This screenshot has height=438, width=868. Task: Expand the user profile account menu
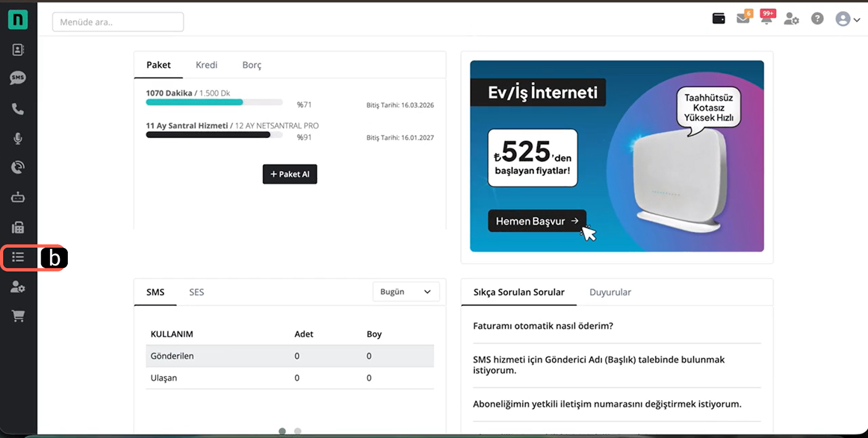[847, 20]
